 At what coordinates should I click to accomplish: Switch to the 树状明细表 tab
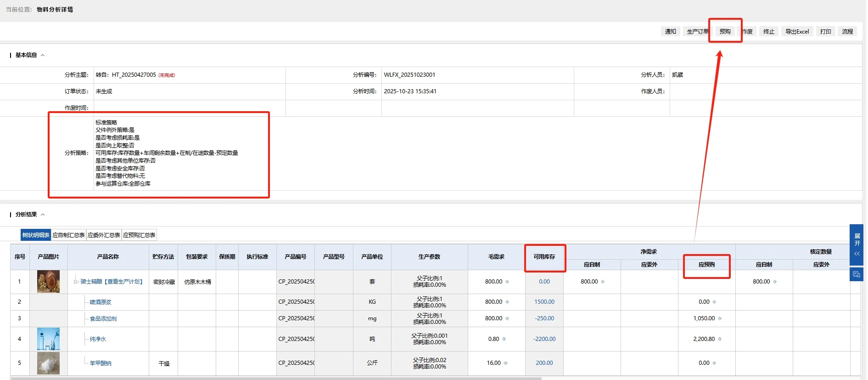tap(36, 235)
